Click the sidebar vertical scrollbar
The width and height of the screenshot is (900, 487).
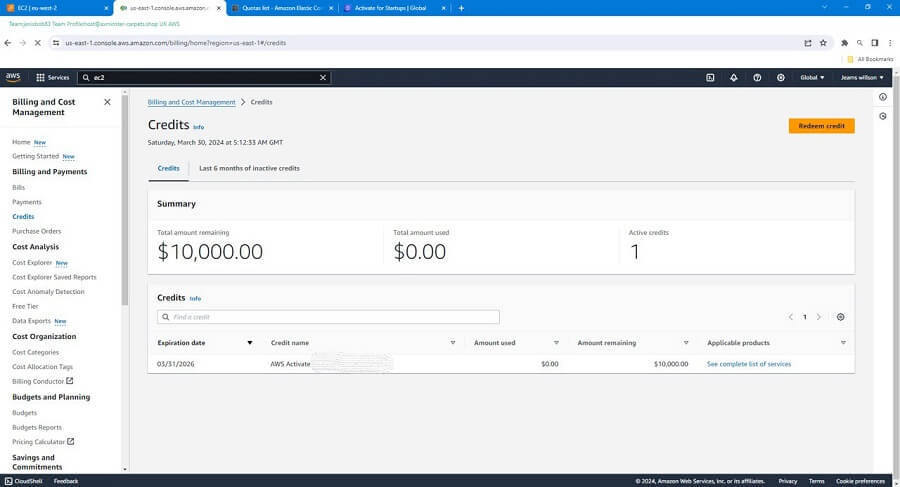pyautogui.click(x=125, y=200)
